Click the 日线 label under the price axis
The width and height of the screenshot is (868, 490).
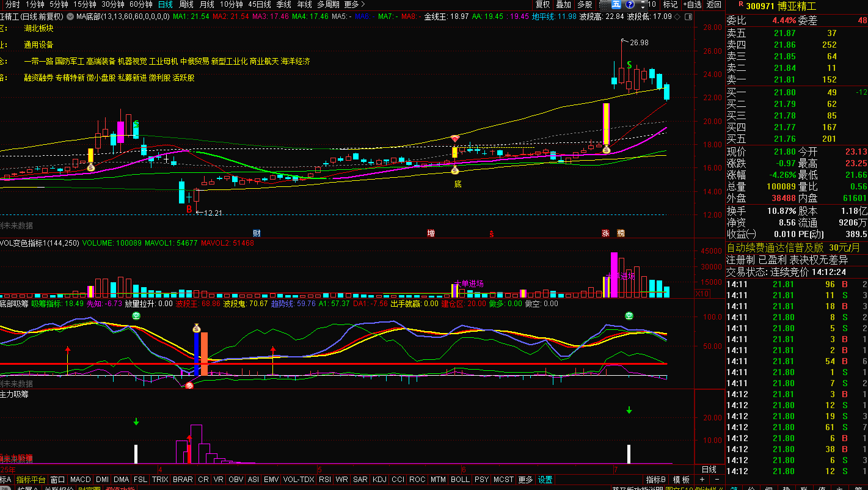tap(709, 469)
